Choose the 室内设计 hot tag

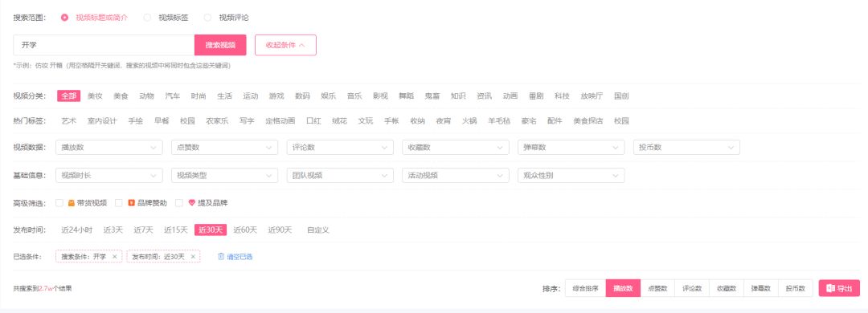pyautogui.click(x=102, y=120)
